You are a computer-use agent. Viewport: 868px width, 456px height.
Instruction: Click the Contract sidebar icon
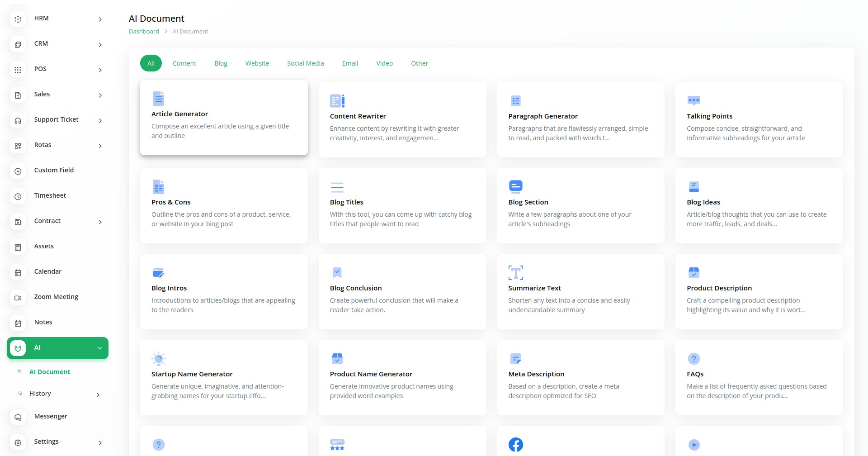coord(18,222)
